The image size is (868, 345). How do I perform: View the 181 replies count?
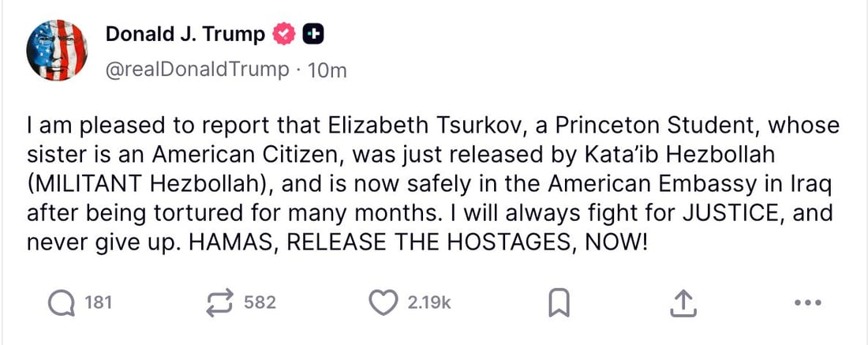(98, 302)
